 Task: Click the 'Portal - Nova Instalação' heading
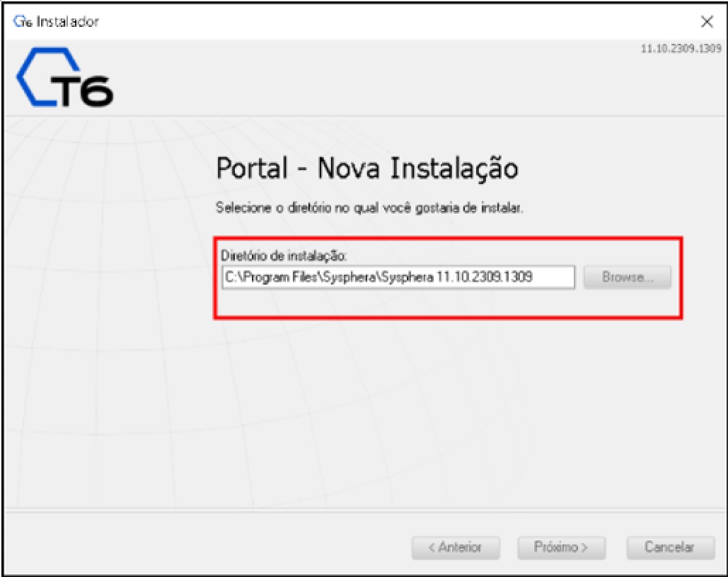coord(366,168)
